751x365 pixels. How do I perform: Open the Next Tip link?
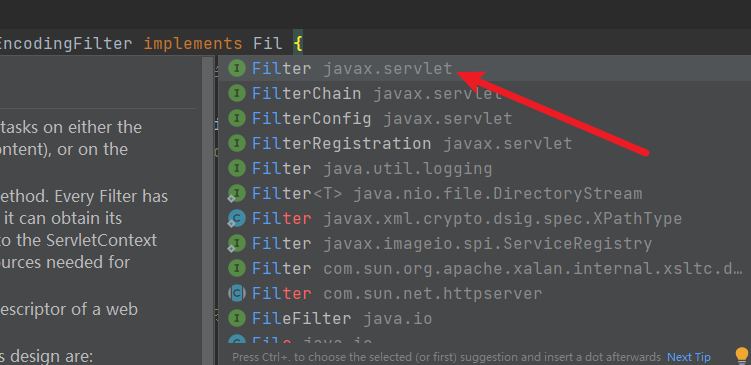click(689, 357)
